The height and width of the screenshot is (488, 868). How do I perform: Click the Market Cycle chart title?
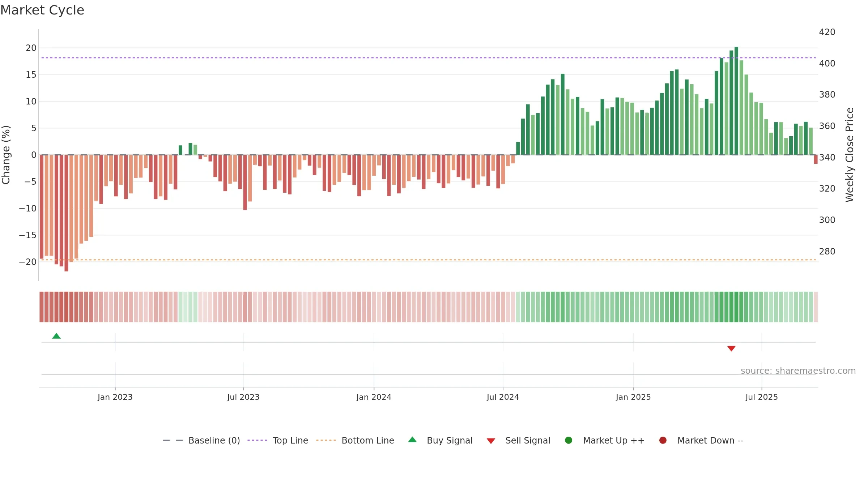click(x=42, y=10)
